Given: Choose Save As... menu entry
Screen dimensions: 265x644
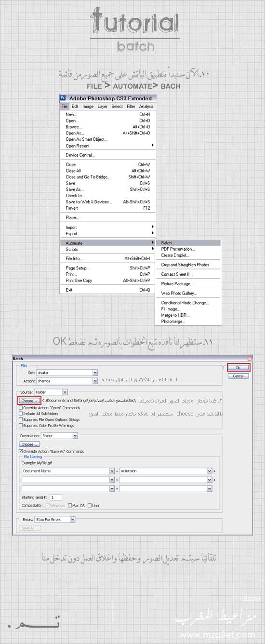Looking at the screenshot, I should tap(108, 189).
